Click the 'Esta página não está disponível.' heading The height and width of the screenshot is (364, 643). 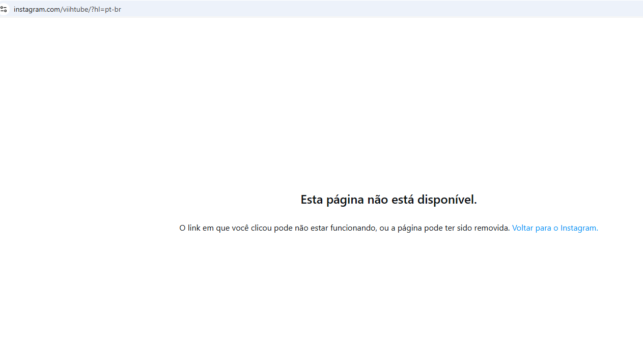(388, 200)
